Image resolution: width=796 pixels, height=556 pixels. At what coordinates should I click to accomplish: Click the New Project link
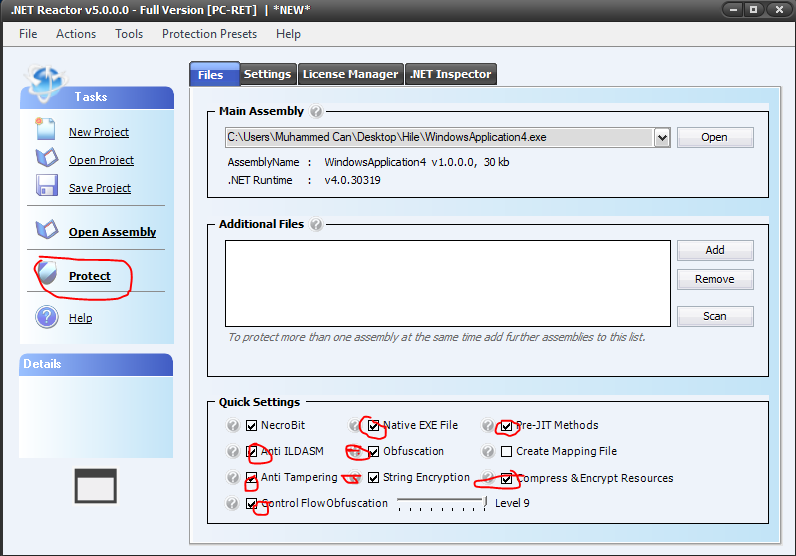(x=99, y=132)
